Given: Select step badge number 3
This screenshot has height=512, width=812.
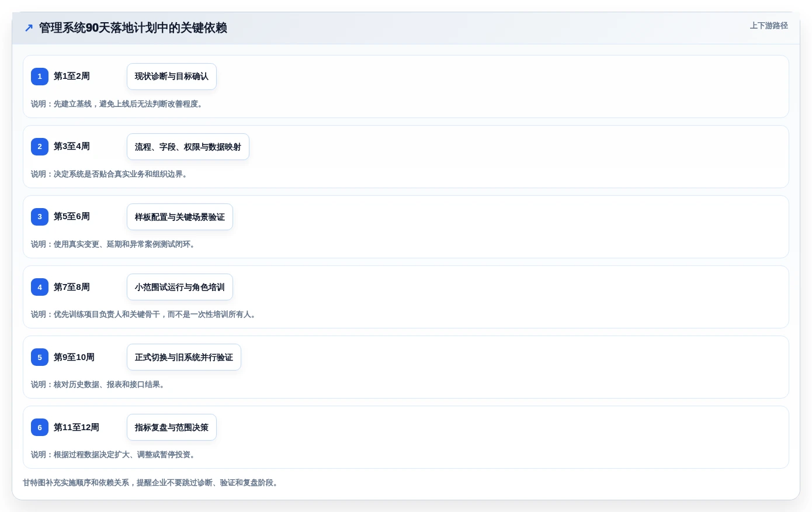Looking at the screenshot, I should (x=40, y=217).
